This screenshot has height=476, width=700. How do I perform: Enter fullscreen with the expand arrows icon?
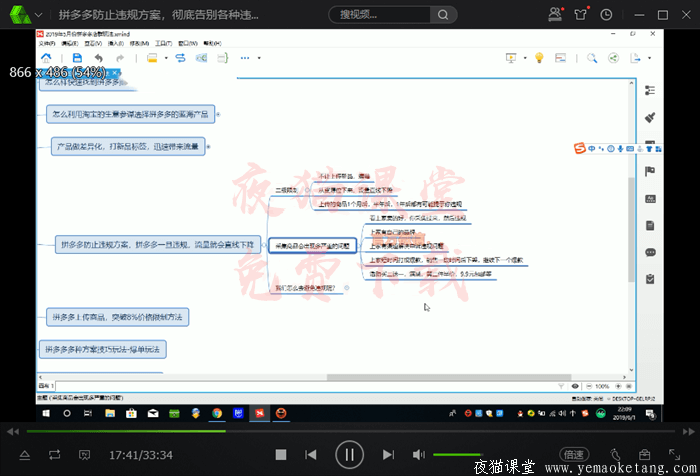(675, 455)
